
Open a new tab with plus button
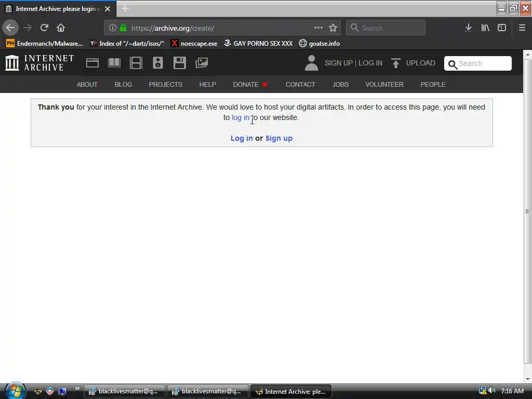pos(125,9)
